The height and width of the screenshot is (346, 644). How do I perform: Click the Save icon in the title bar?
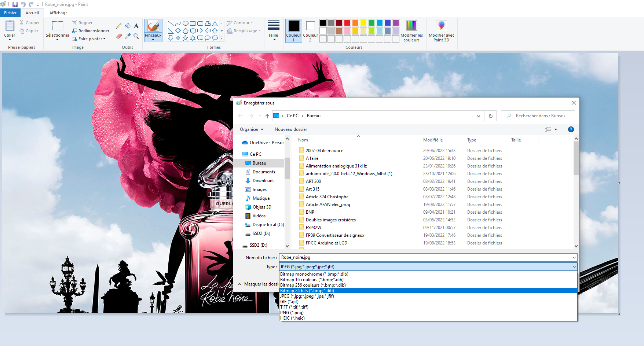tap(15, 4)
